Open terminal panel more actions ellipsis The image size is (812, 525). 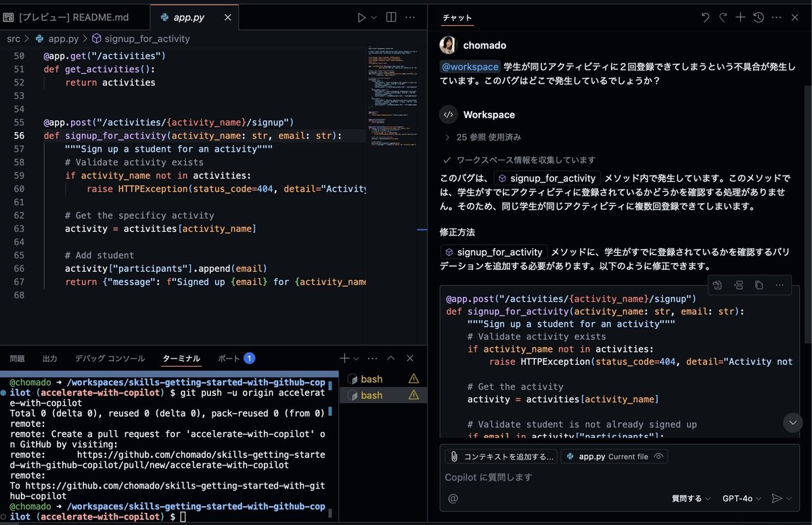[372, 359]
